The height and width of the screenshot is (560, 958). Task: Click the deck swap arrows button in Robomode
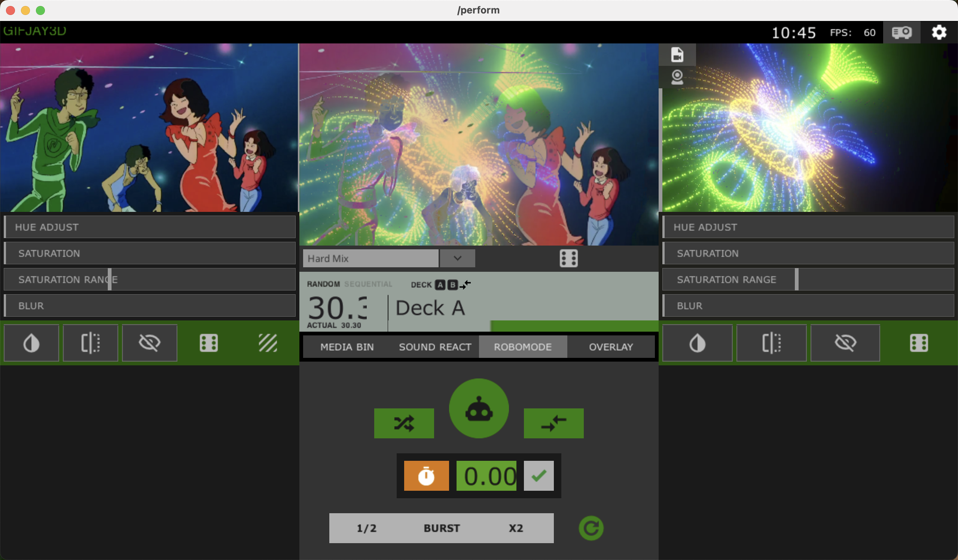coord(553,423)
